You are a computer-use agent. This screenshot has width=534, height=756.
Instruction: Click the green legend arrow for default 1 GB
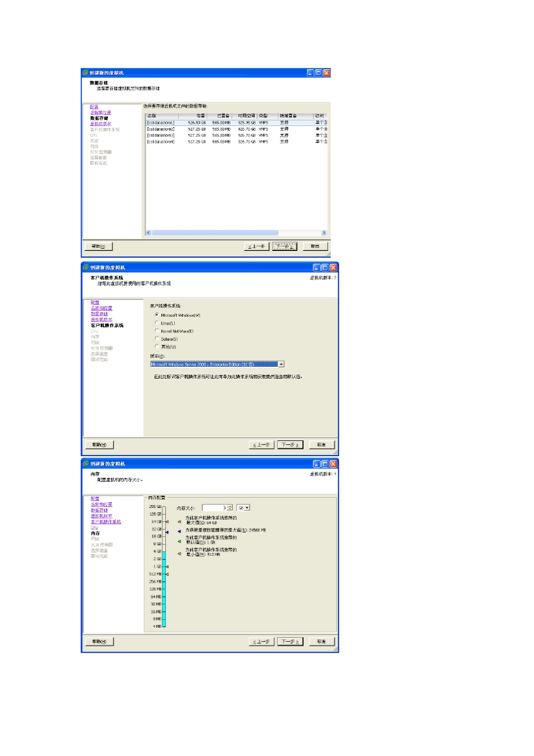(x=179, y=542)
